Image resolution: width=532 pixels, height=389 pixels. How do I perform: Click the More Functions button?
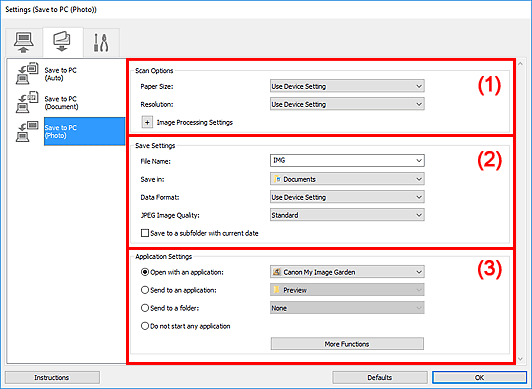tap(347, 344)
